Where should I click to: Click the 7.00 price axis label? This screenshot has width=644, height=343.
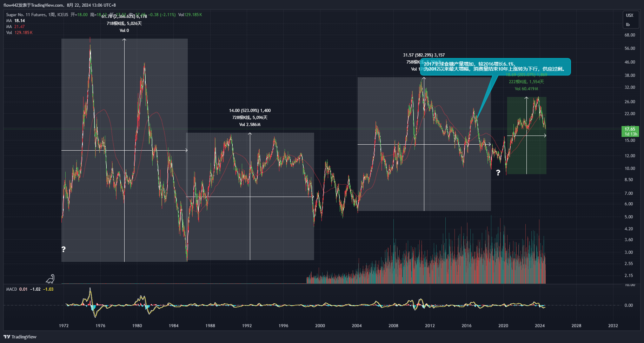[x=629, y=193]
